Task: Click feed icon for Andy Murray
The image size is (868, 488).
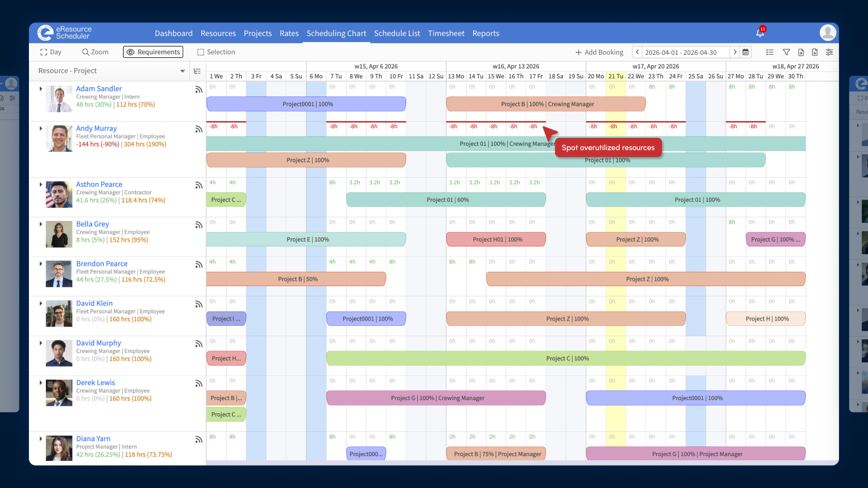Action: pos(198,130)
